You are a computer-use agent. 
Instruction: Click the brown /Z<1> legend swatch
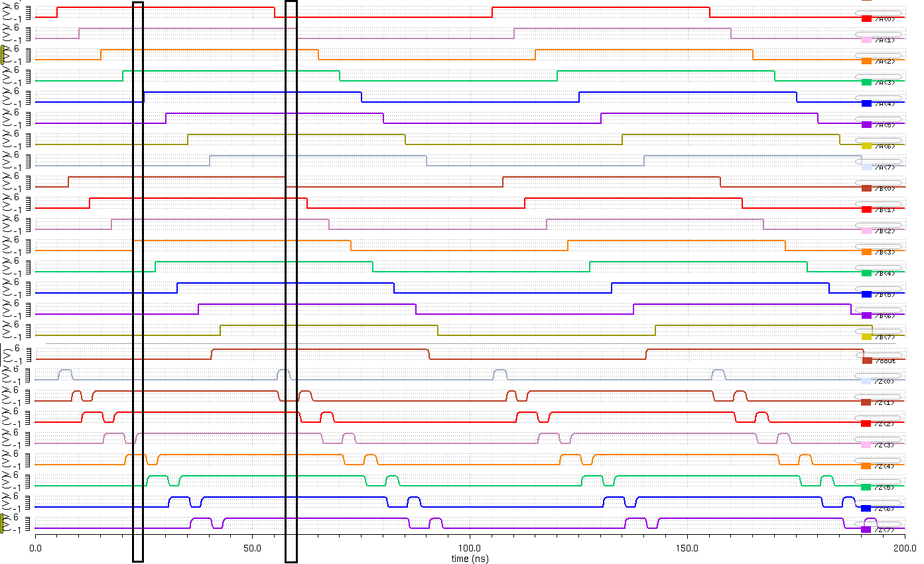(x=866, y=402)
